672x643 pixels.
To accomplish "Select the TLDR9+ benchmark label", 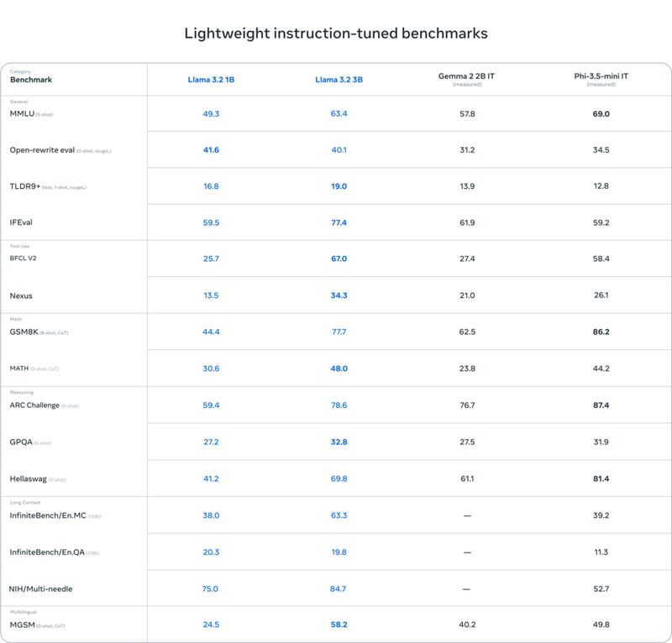I will tap(24, 186).
